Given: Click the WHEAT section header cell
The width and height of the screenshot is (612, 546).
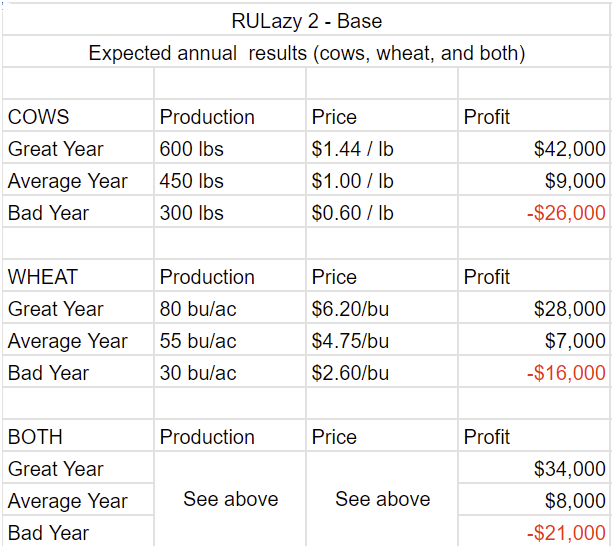Looking at the screenshot, I should coord(43,277).
